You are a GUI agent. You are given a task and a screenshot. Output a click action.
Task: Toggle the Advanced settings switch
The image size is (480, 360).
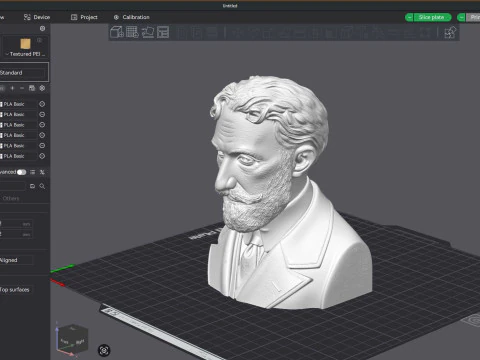pos(22,172)
